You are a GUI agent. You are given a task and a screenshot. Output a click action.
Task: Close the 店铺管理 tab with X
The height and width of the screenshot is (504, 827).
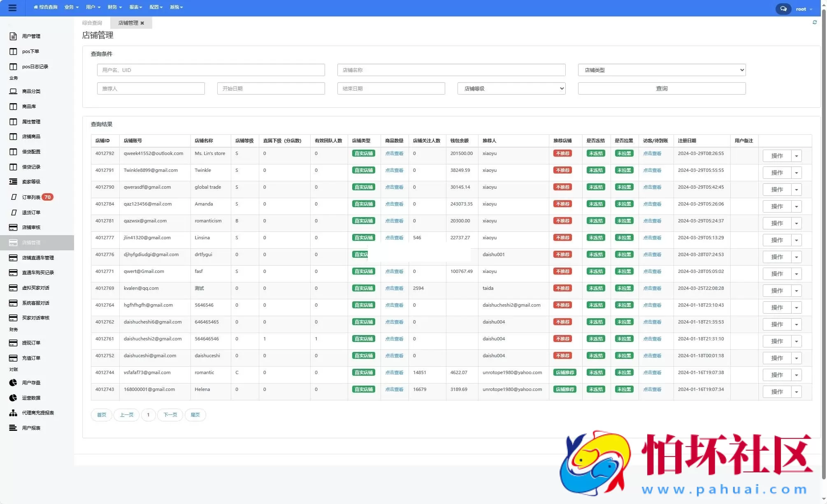142,23
